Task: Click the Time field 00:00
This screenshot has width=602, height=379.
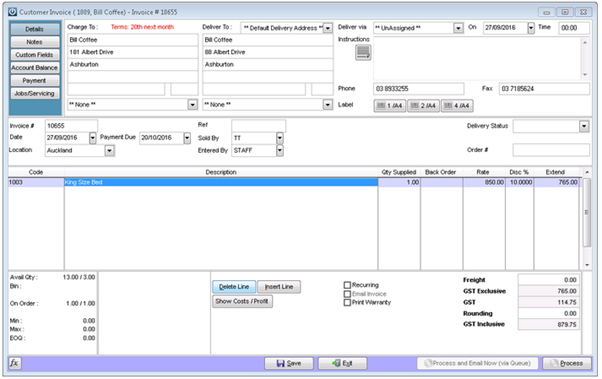Action: click(574, 28)
